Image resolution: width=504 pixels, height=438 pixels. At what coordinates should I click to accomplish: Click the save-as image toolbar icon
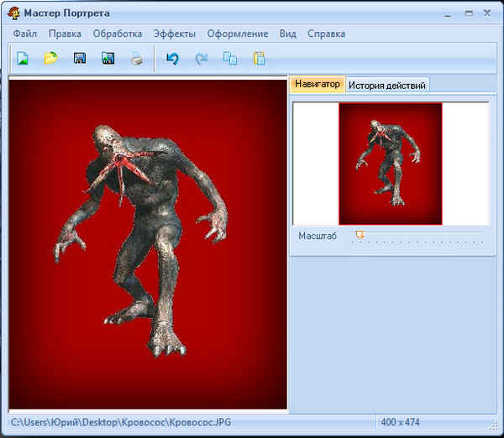point(108,59)
